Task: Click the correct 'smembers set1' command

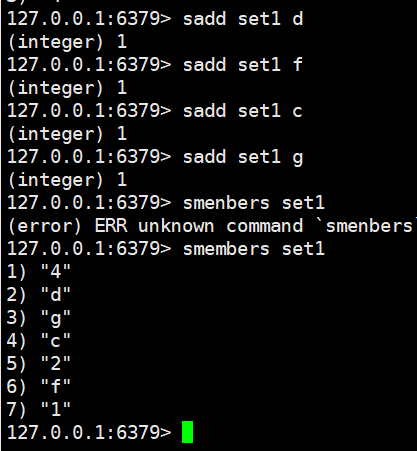Action: (254, 249)
